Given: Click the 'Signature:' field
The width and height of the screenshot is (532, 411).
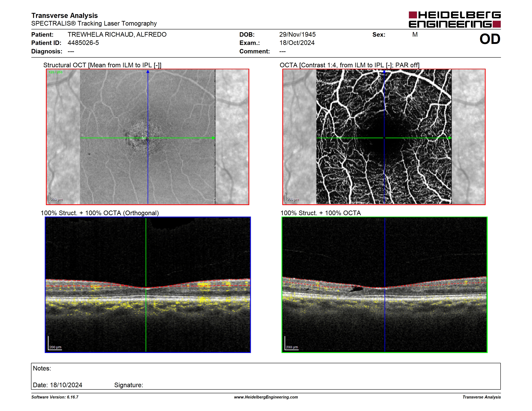Looking at the screenshot, I should click(x=129, y=385).
